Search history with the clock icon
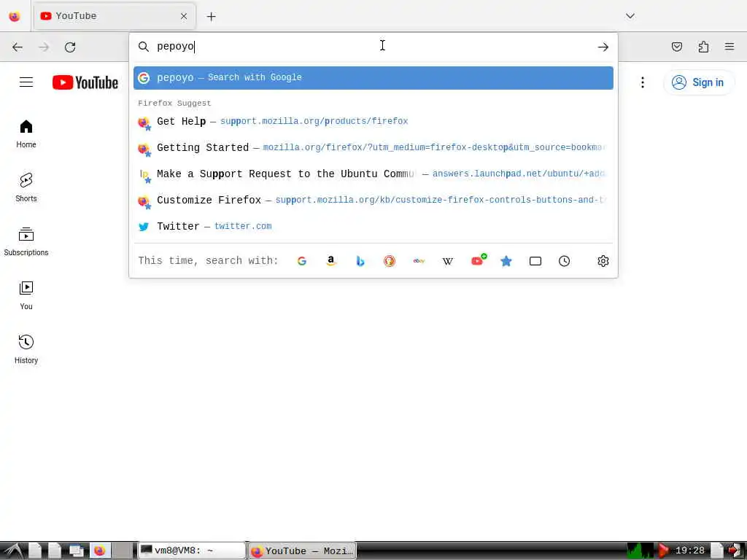Image resolution: width=747 pixels, height=560 pixels. [x=565, y=261]
